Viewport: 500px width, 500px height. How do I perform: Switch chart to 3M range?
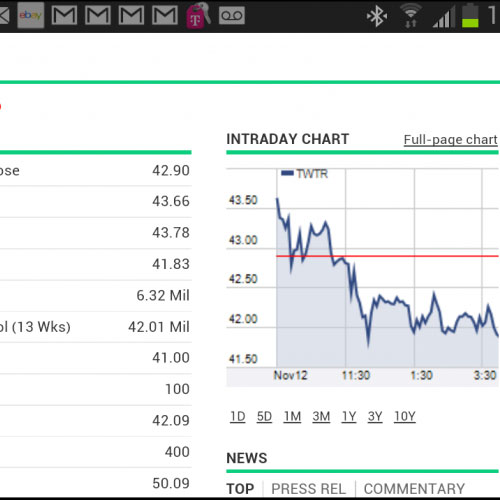[x=321, y=417]
